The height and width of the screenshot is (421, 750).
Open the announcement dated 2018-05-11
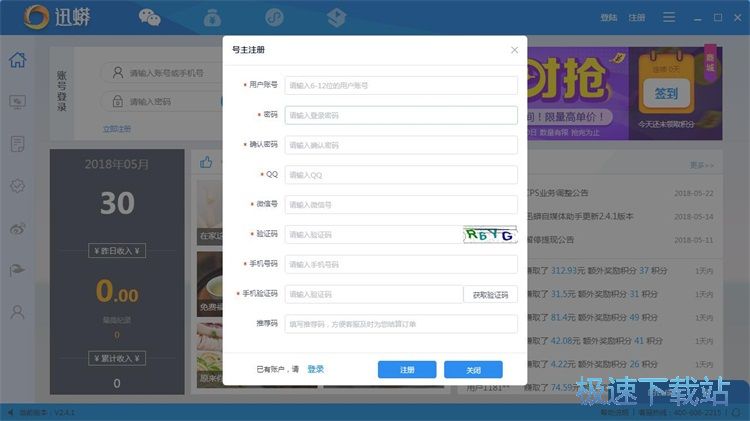point(619,240)
